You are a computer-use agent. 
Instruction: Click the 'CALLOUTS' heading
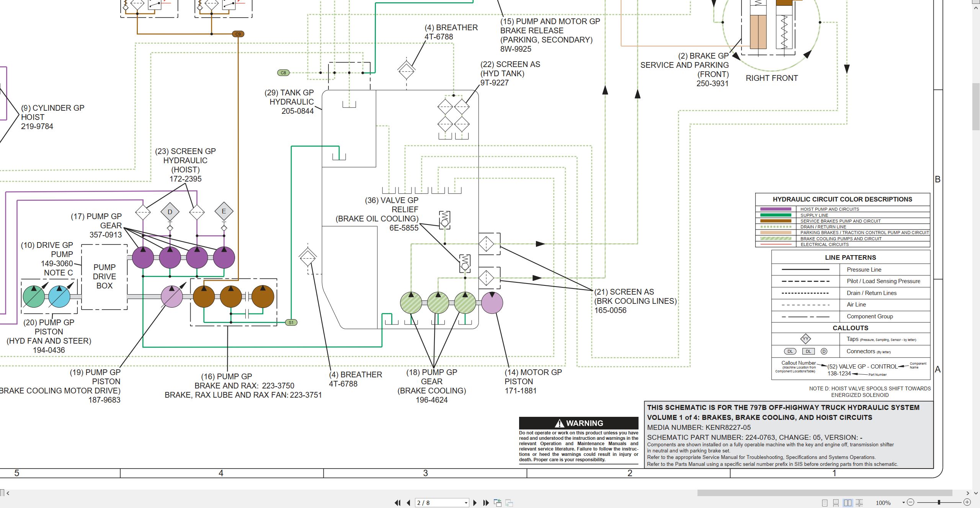click(x=851, y=328)
